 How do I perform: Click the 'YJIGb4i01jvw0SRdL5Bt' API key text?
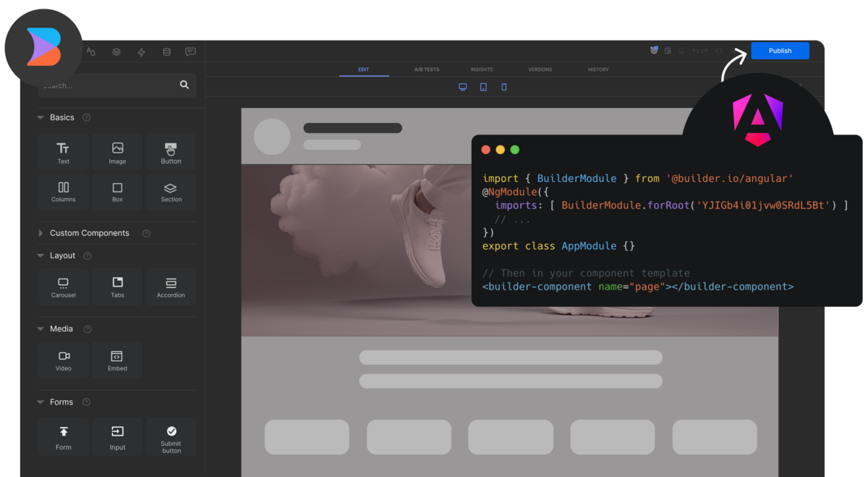point(762,206)
